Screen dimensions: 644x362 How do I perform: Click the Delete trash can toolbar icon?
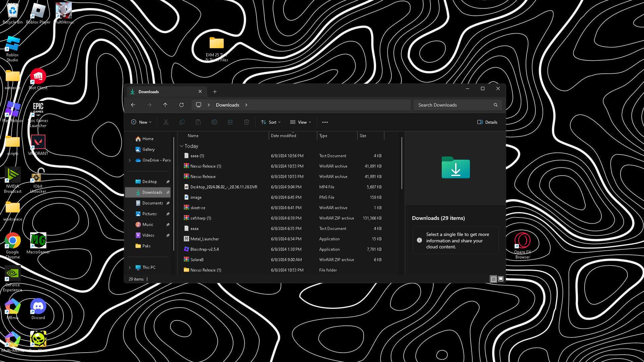pos(247,122)
